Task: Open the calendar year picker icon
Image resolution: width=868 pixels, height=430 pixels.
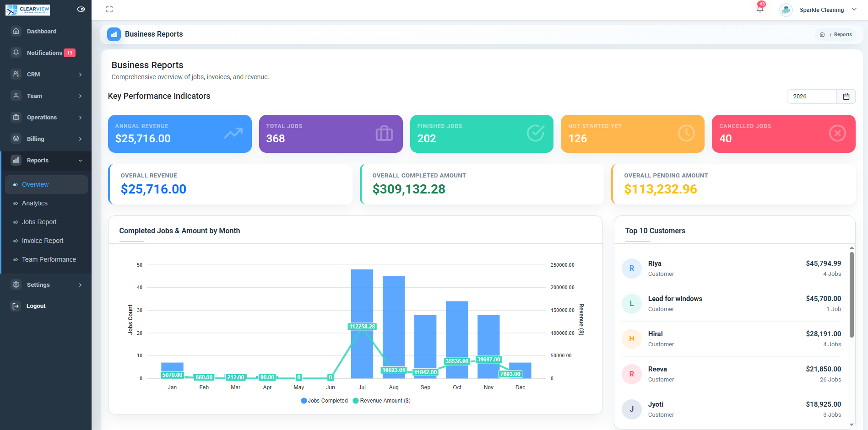Action: click(x=846, y=97)
